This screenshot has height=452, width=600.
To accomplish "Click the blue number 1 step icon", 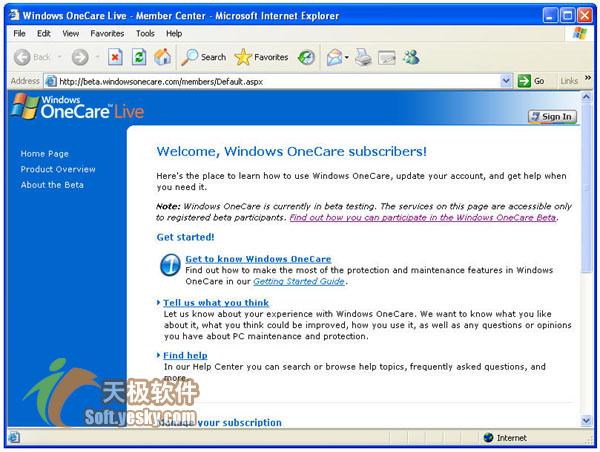I will coord(170,265).
